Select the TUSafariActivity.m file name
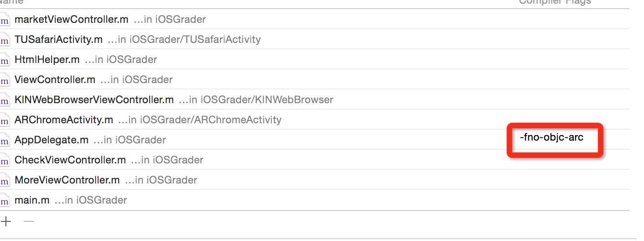The width and height of the screenshot is (644, 241). 58,39
